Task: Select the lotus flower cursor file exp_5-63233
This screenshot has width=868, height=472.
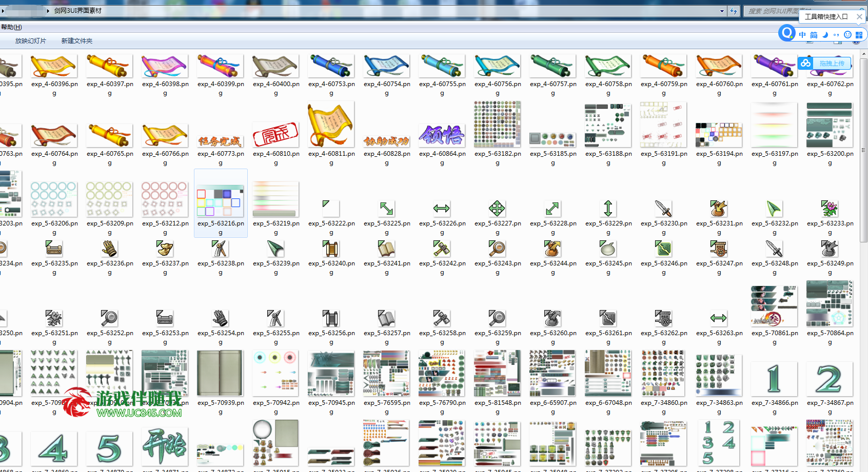Action: tap(830, 208)
